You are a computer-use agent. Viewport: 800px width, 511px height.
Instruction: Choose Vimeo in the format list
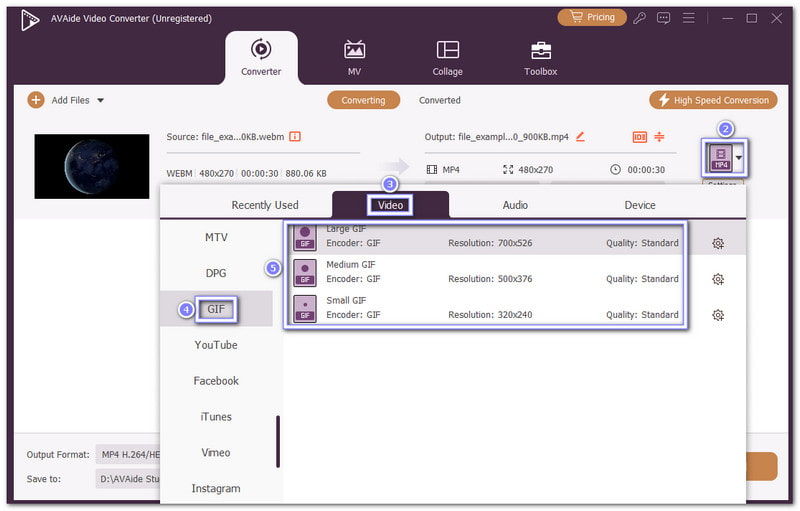(x=216, y=452)
